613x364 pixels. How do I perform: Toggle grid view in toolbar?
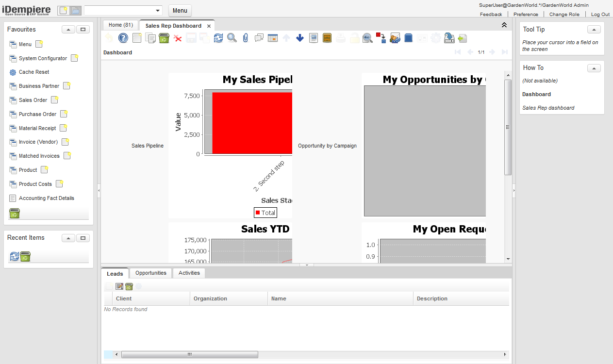273,38
